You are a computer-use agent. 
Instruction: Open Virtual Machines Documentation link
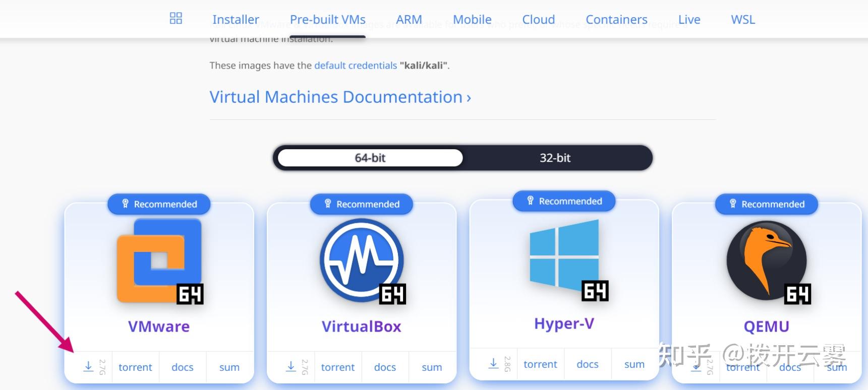coord(340,97)
